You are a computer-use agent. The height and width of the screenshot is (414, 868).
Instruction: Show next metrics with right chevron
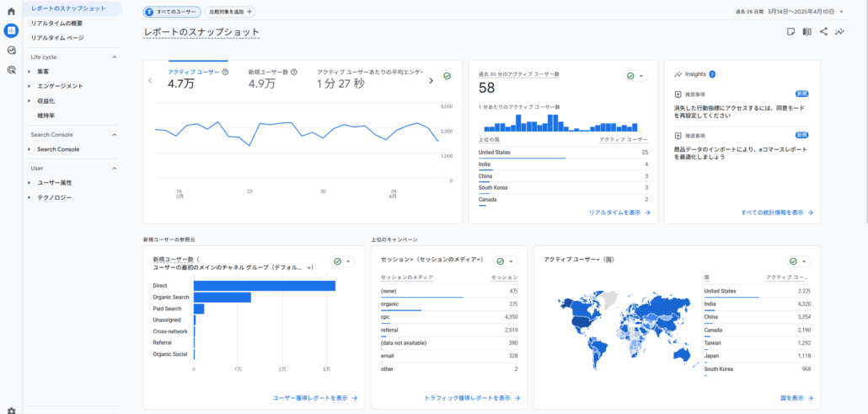(431, 81)
